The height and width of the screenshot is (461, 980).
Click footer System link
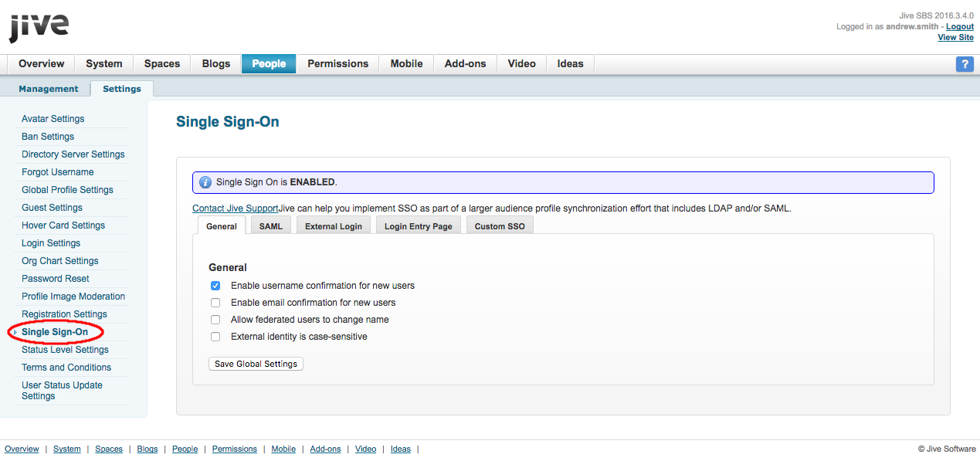pyautogui.click(x=67, y=449)
